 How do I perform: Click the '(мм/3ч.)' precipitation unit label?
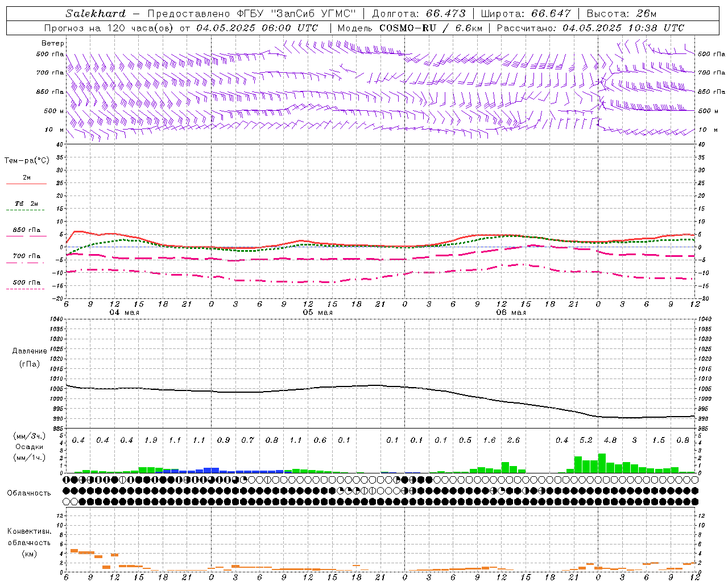click(x=29, y=436)
